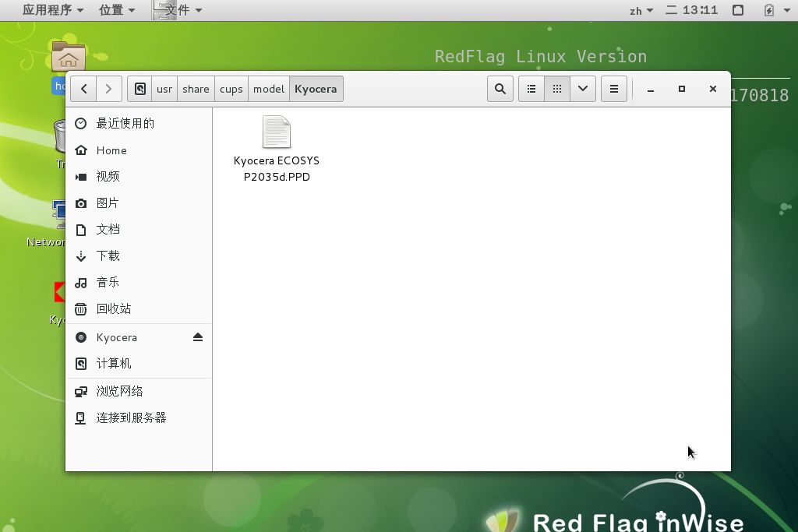
Task: Select the Kyocera ECOSYS P2035d.PPD file
Action: pyautogui.click(x=277, y=149)
